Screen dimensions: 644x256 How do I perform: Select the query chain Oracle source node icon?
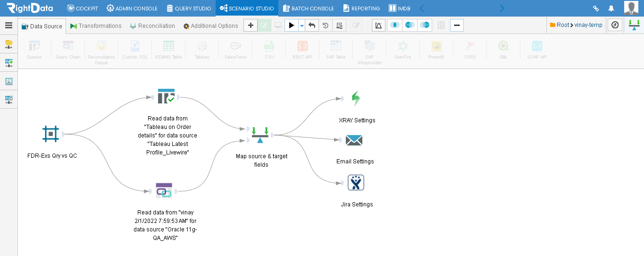pos(164,190)
